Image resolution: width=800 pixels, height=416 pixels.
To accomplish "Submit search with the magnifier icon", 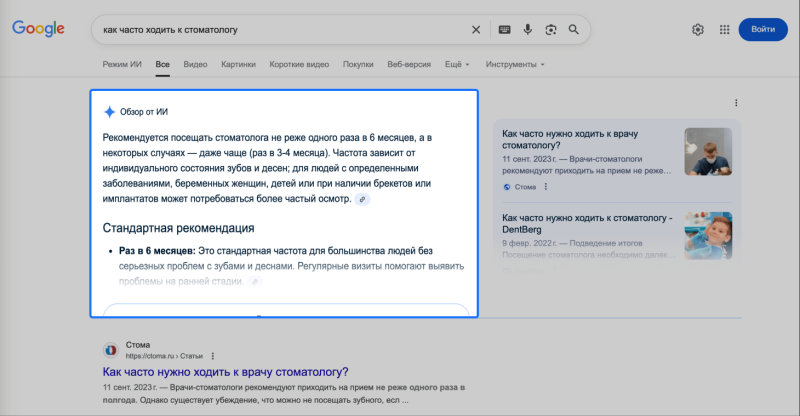I will click(x=574, y=30).
